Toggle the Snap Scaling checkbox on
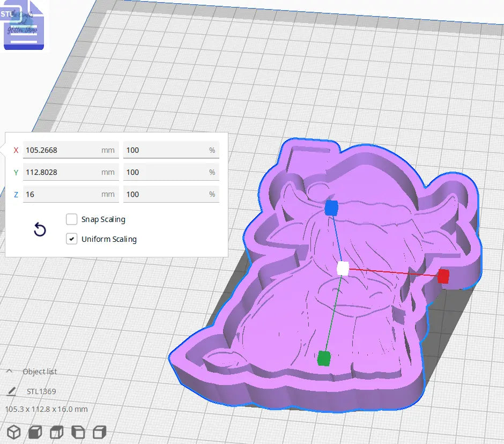Viewport: 504px width, 444px height. pos(71,219)
